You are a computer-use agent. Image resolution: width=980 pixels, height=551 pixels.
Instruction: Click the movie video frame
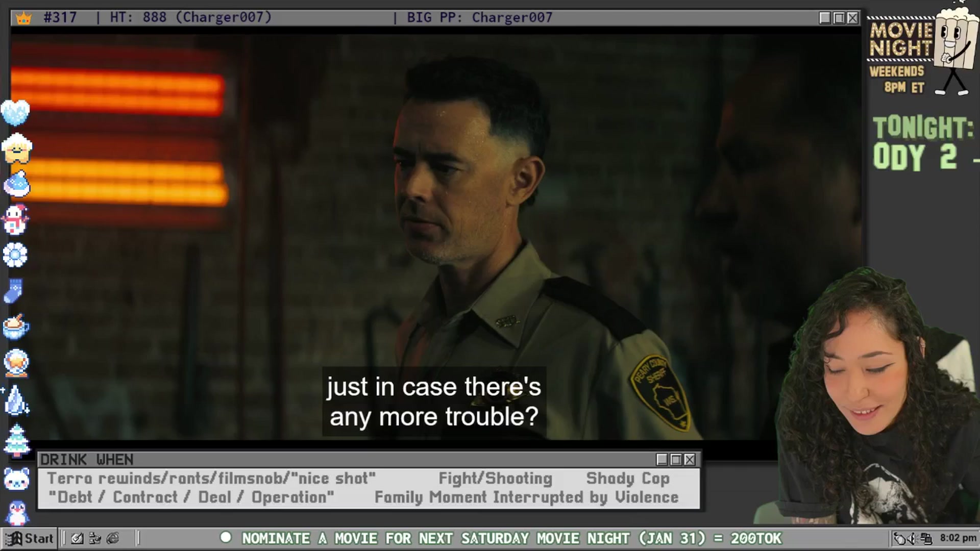click(436, 237)
